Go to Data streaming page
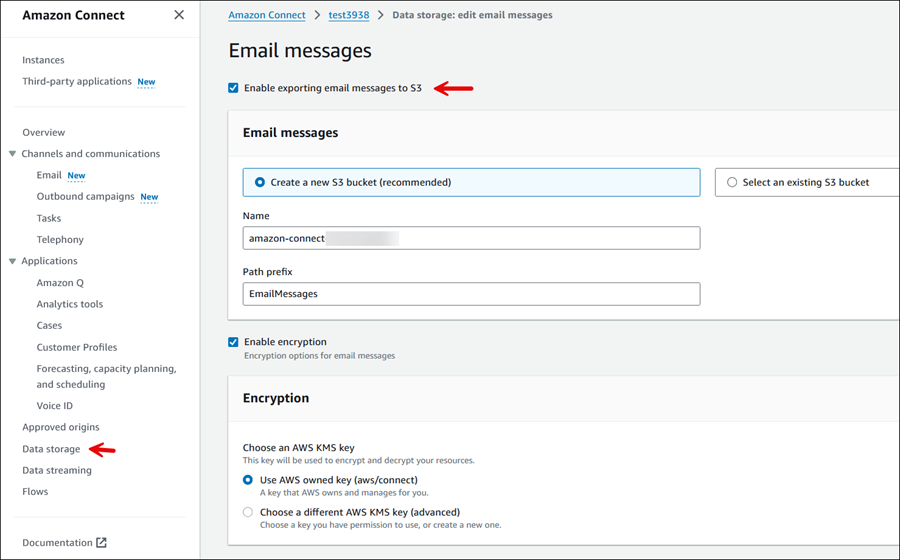Screen dimensions: 900x560 [57, 470]
